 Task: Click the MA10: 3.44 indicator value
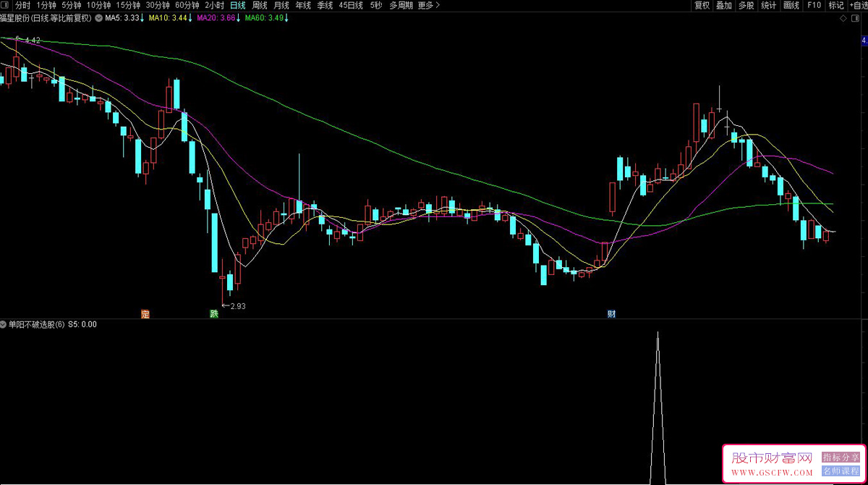coord(169,18)
